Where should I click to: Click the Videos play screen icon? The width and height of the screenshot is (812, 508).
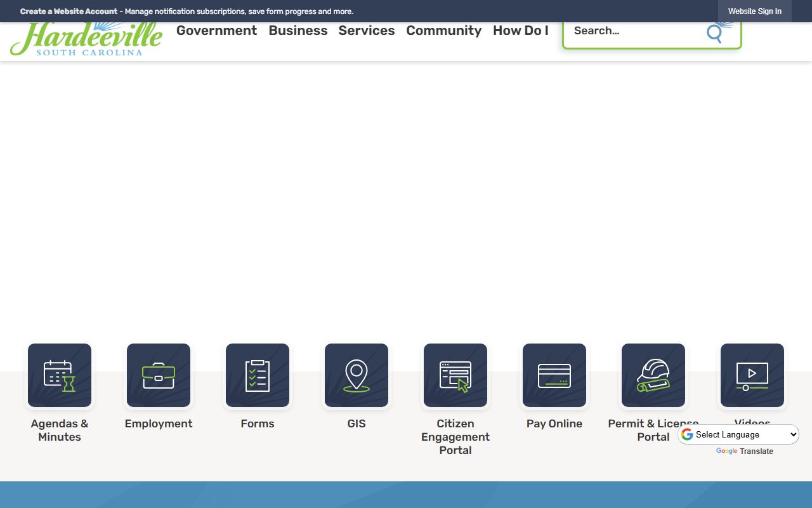[x=752, y=375]
